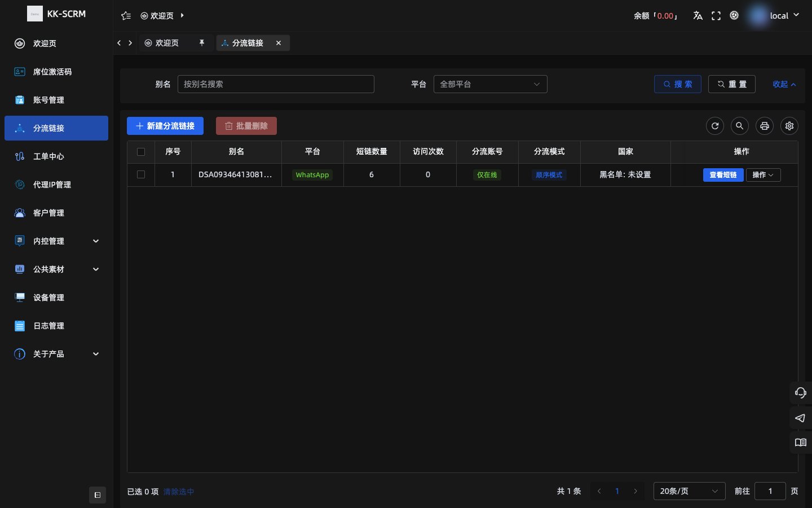
Task: Open the documentation book icon
Action: [x=801, y=443]
